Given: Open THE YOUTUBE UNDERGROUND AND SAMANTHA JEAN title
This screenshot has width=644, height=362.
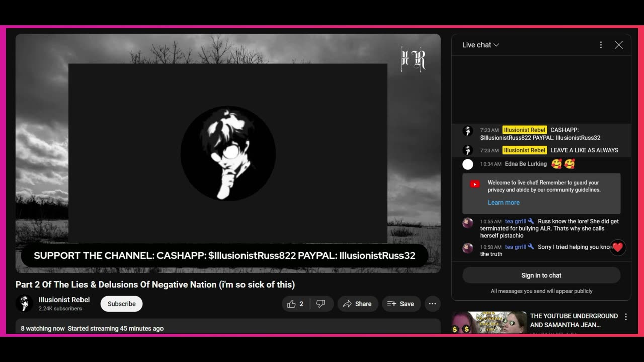Looking at the screenshot, I should pyautogui.click(x=574, y=320).
